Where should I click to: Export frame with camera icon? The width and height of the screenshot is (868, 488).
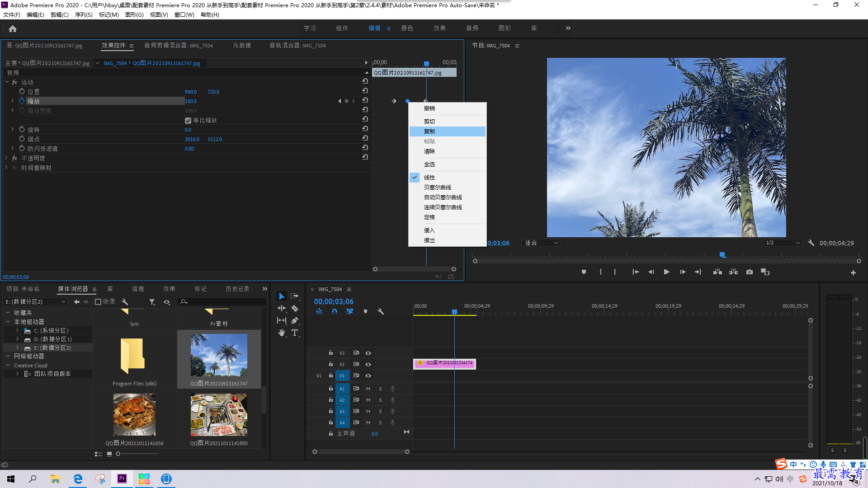click(750, 272)
